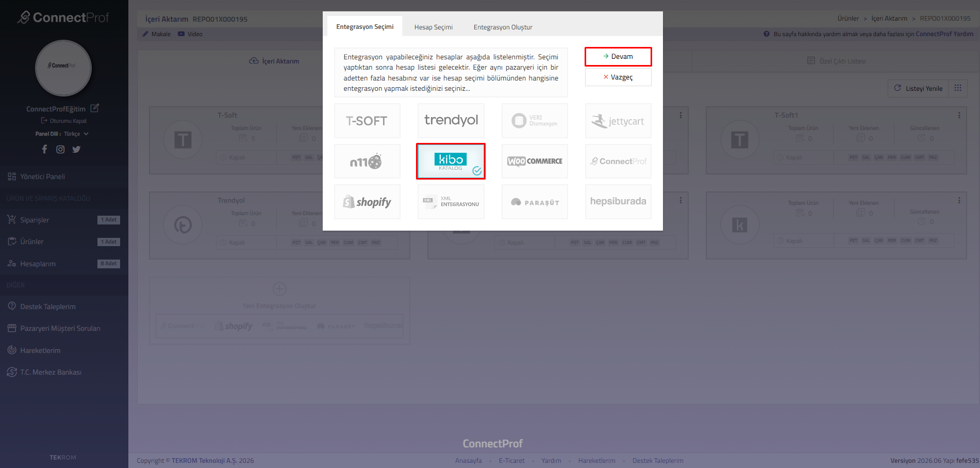Click the T-Soft1 card T logo icon
The image size is (980, 468).
pyautogui.click(x=739, y=140)
